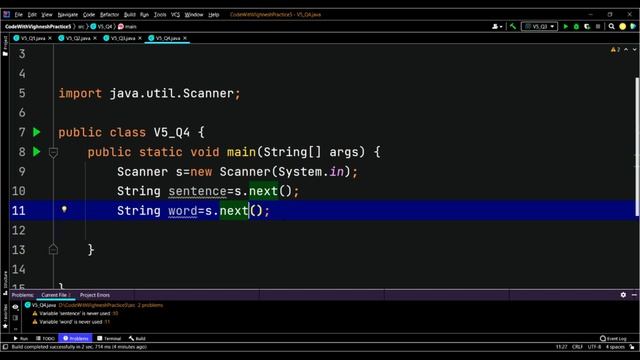Viewport: 640px width, 360px height.
Task: Open the Build menu
Action: click(130, 14)
